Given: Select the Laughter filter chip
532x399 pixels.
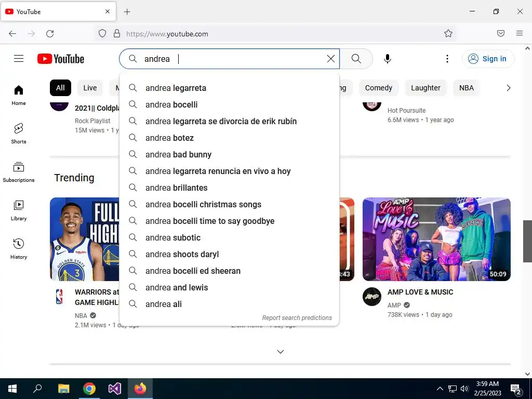Looking at the screenshot, I should coord(426,88).
